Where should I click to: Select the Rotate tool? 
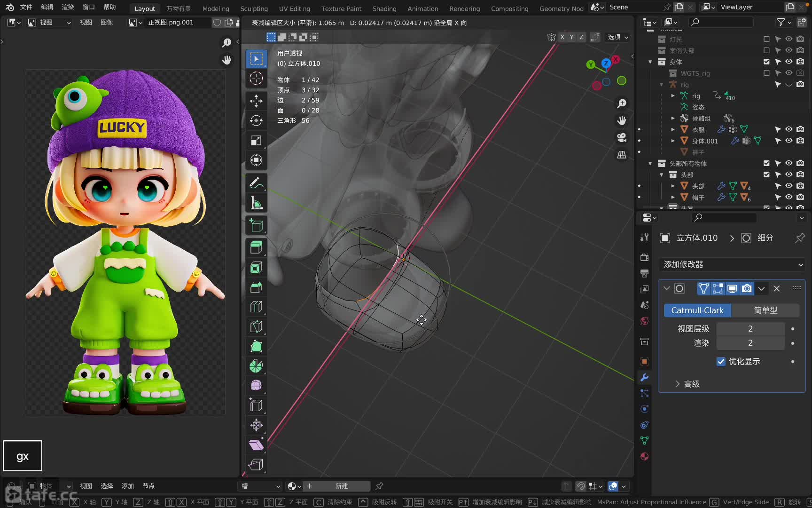pyautogui.click(x=256, y=120)
